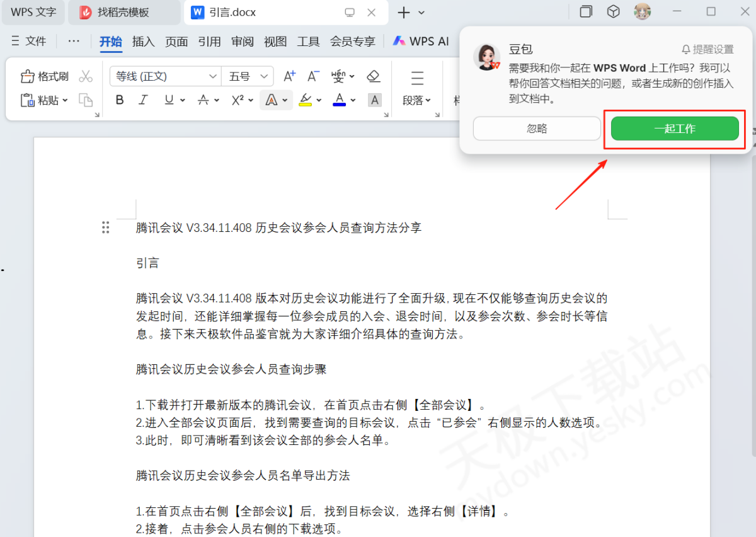Close the 引言.docx document tab

click(x=372, y=13)
